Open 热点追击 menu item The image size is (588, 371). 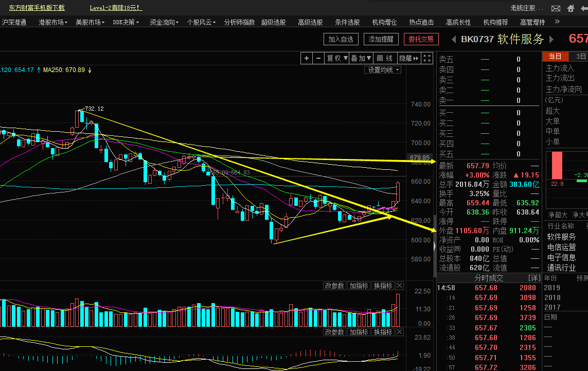[x=421, y=23]
